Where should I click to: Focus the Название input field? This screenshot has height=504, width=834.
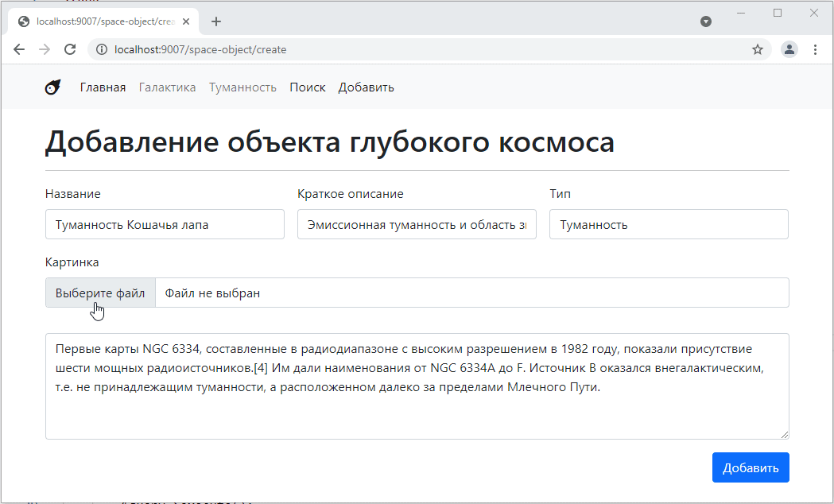coord(165,224)
